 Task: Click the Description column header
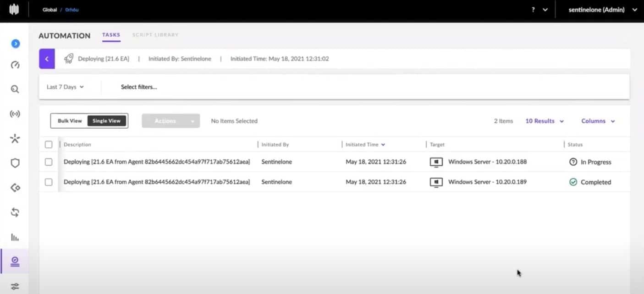[x=77, y=145]
